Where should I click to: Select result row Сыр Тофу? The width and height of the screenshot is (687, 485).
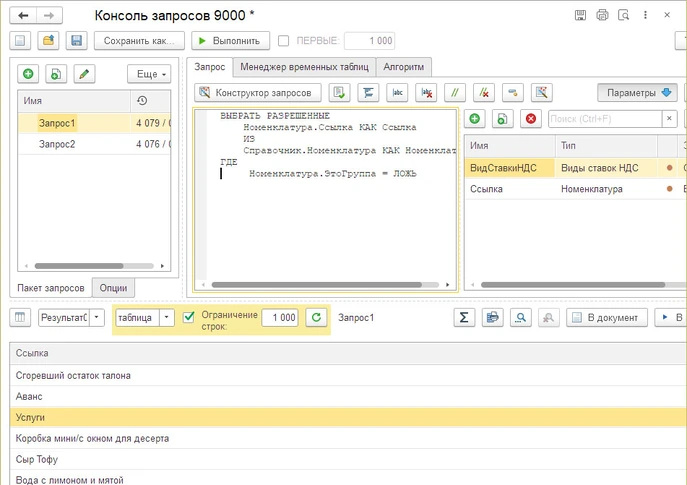(x=348, y=459)
